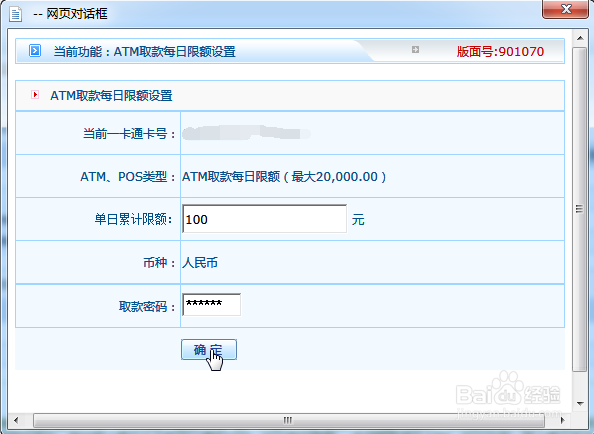Click the 取款密码 label

pos(147,306)
